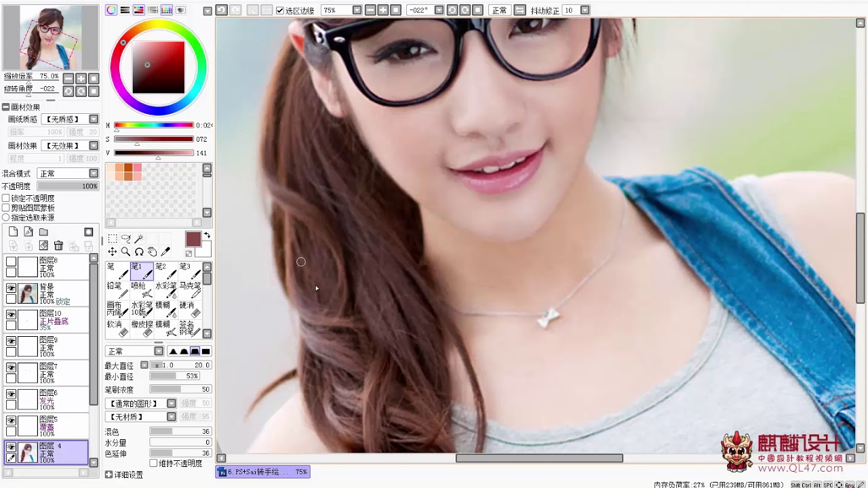Pick the foreground color swatch
Image resolution: width=868 pixels, height=488 pixels.
click(x=193, y=239)
